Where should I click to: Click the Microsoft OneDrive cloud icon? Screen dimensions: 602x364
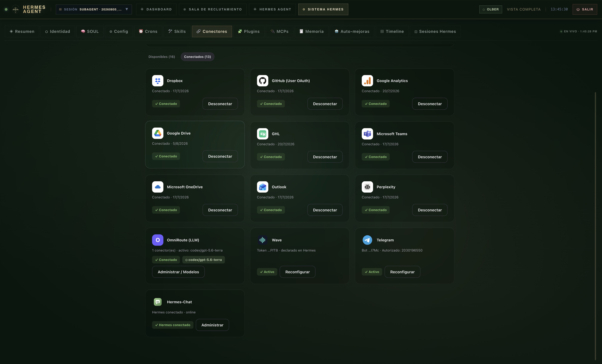pyautogui.click(x=158, y=187)
